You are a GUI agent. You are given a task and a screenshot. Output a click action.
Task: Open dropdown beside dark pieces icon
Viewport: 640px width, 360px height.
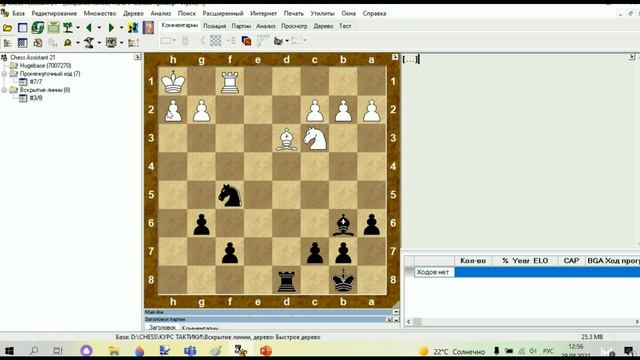(287, 41)
